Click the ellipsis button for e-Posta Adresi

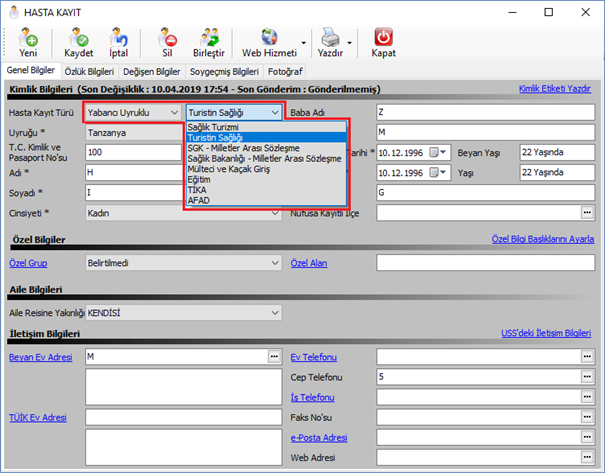pyautogui.click(x=587, y=437)
